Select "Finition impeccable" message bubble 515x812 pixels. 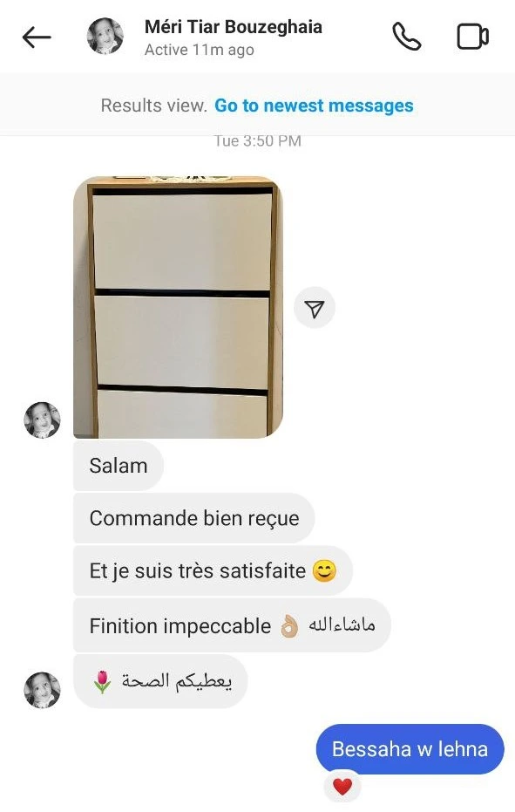(x=232, y=625)
